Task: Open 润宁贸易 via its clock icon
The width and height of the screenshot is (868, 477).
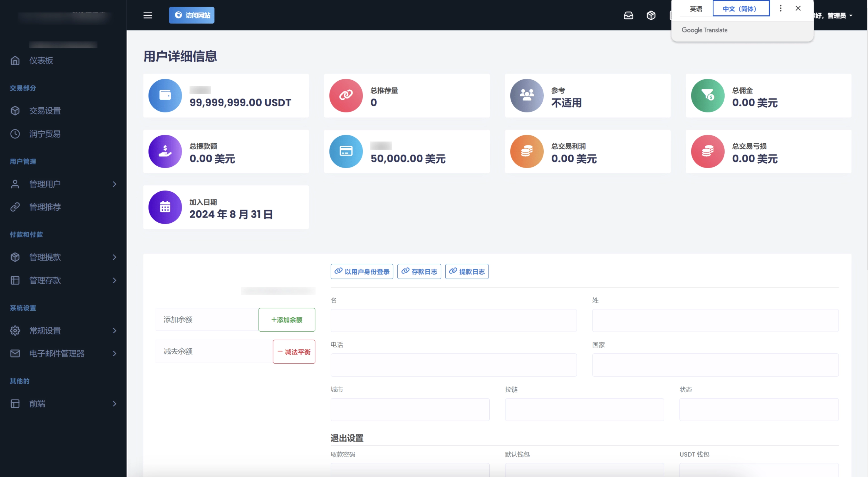Action: click(15, 134)
